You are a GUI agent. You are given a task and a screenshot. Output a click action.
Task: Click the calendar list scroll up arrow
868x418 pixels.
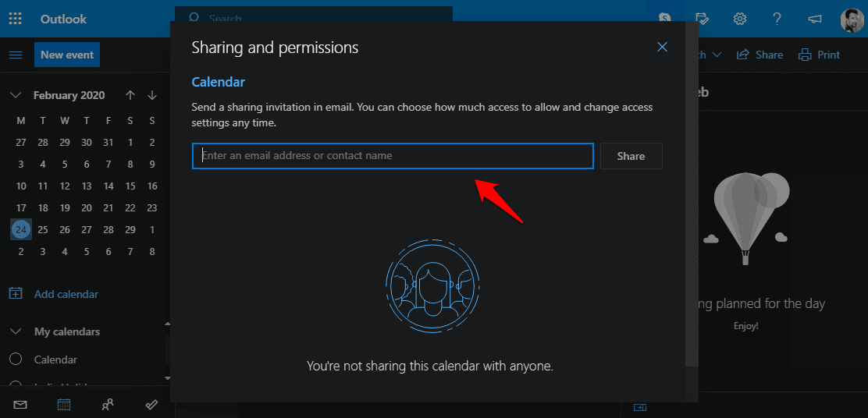pyautogui.click(x=168, y=323)
